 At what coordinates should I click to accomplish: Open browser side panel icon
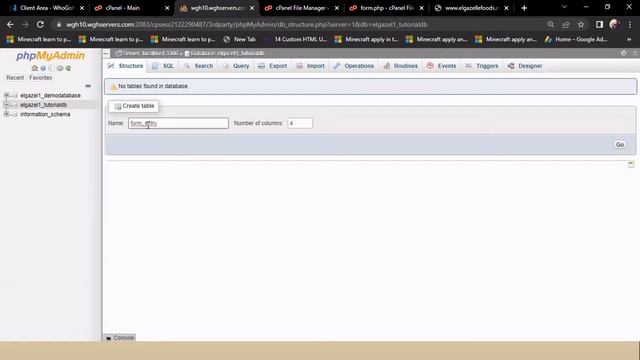pos(599,24)
